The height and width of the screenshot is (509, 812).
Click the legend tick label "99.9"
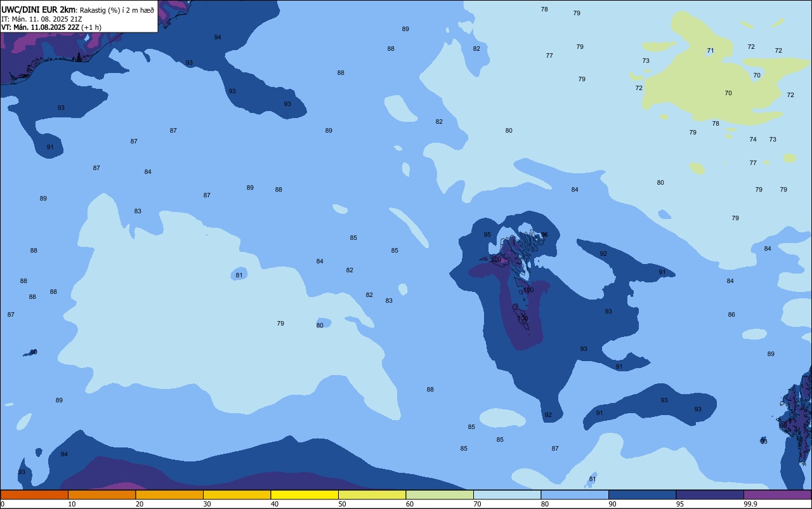coord(750,504)
